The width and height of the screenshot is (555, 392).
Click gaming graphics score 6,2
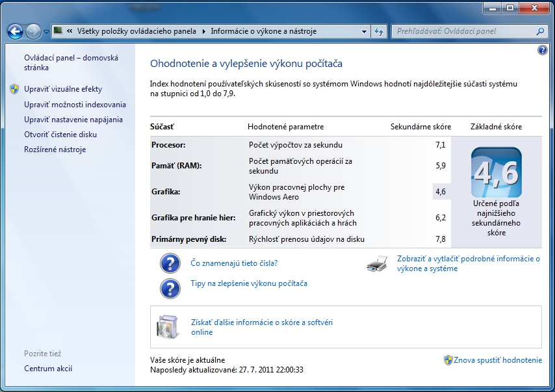(441, 217)
